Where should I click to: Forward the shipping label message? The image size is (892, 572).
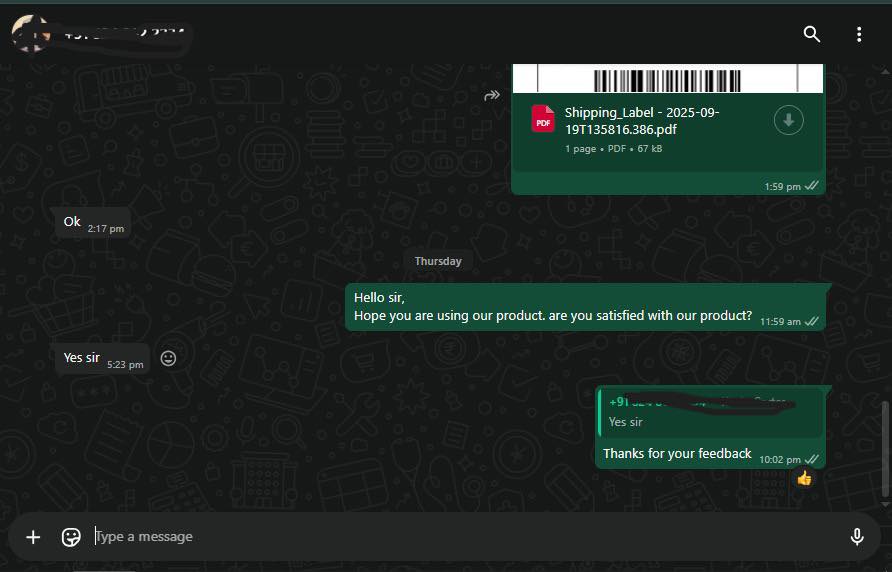(492, 96)
